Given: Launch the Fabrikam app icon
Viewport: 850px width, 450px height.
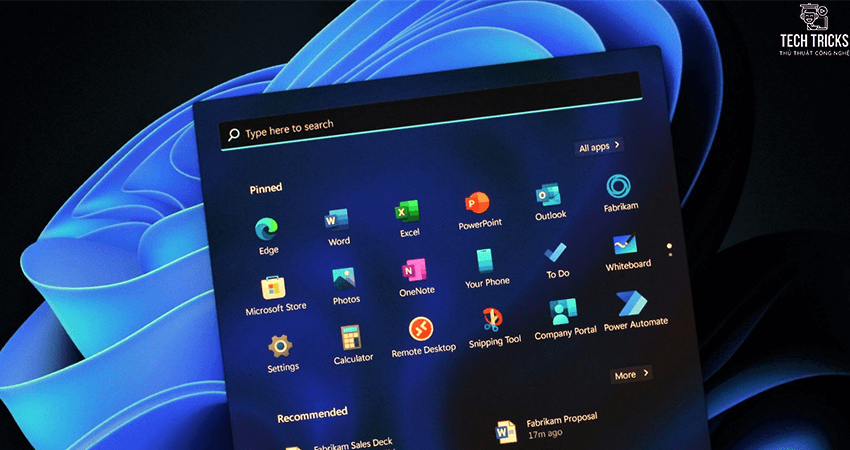Looking at the screenshot, I should pyautogui.click(x=618, y=187).
